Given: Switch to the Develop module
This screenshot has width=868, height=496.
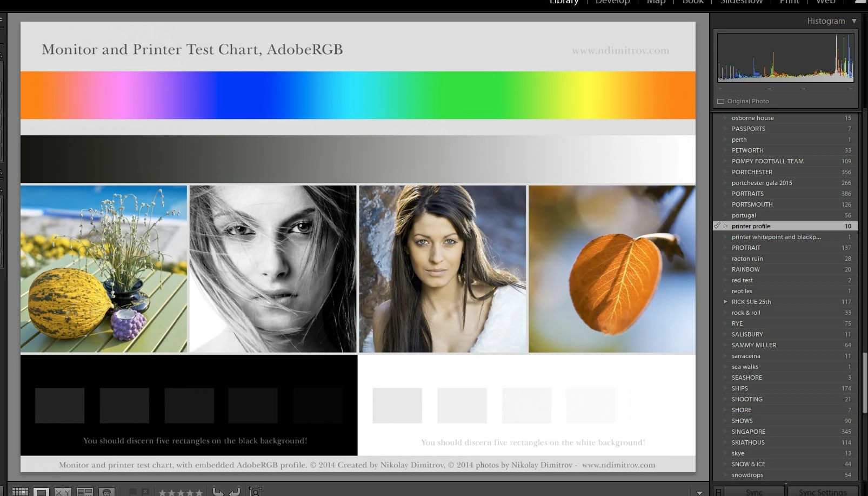Looking at the screenshot, I should 612,2.
